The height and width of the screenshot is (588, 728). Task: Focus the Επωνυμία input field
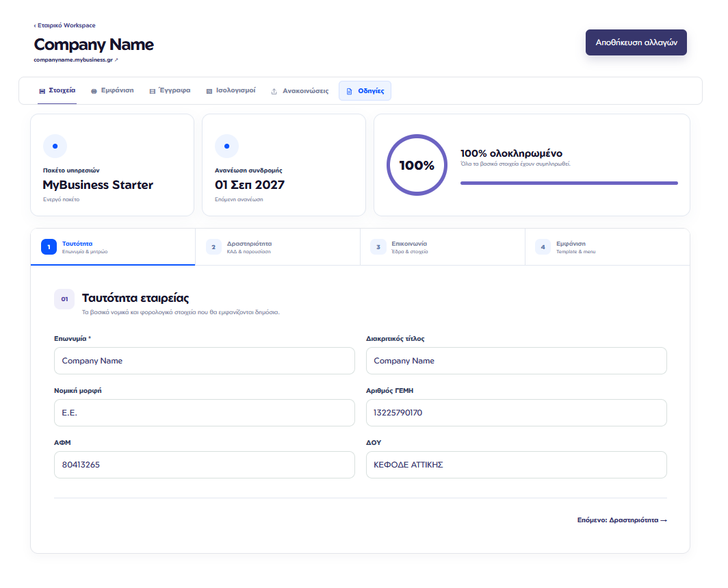coord(205,361)
